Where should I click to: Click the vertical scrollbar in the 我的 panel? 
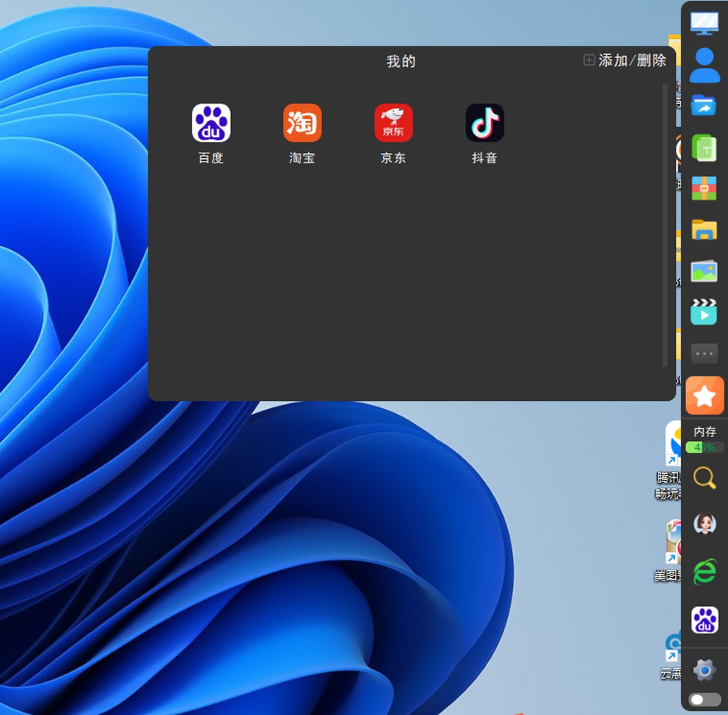pos(665,225)
